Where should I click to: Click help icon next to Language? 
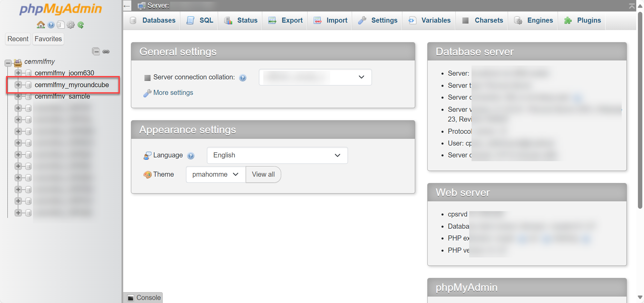pyautogui.click(x=191, y=156)
